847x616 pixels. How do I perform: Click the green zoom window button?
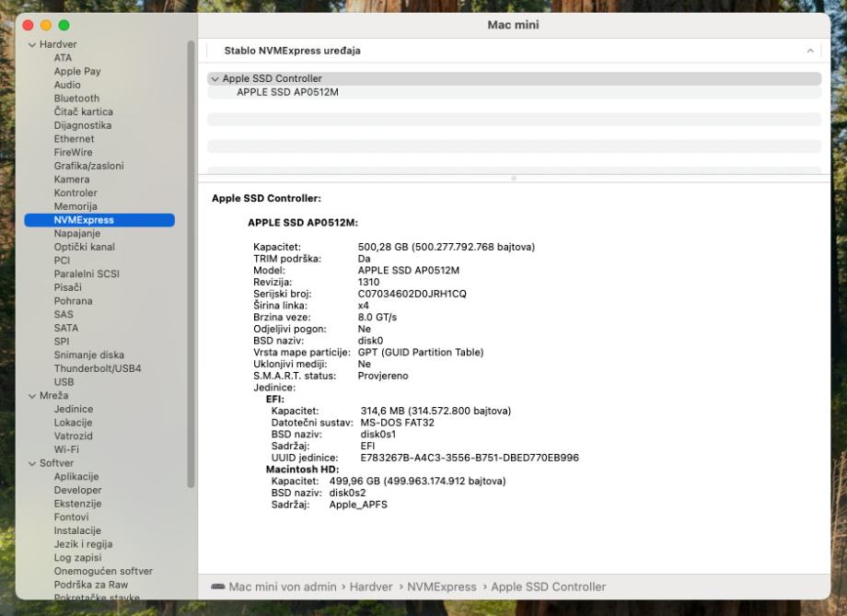point(64,26)
